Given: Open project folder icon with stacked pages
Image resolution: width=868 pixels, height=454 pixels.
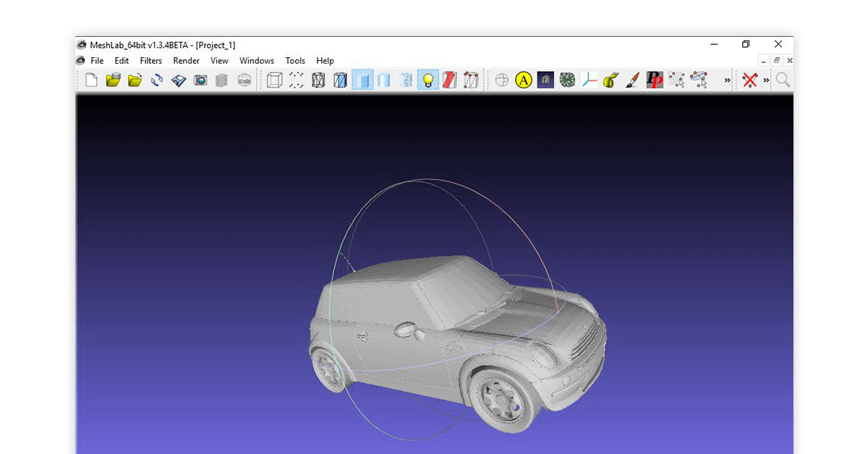Looking at the screenshot, I should click(x=113, y=80).
